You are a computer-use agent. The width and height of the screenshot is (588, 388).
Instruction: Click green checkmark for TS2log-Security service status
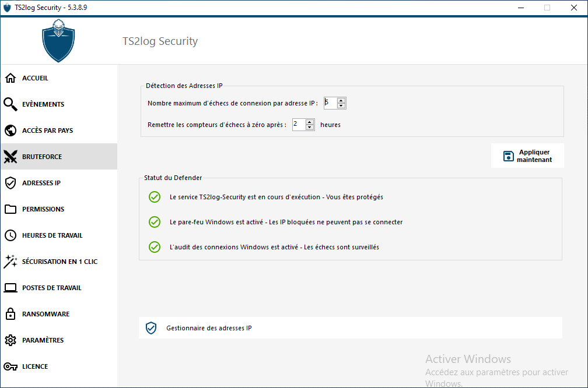[x=155, y=197]
